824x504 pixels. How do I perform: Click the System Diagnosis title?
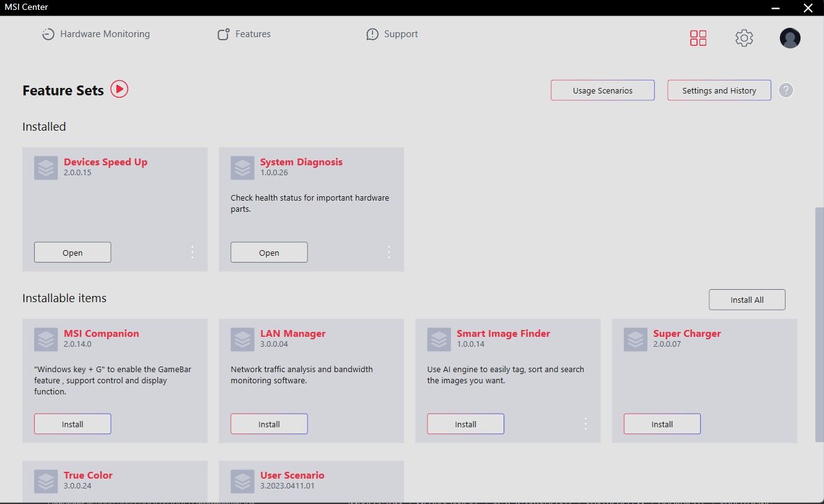click(301, 162)
